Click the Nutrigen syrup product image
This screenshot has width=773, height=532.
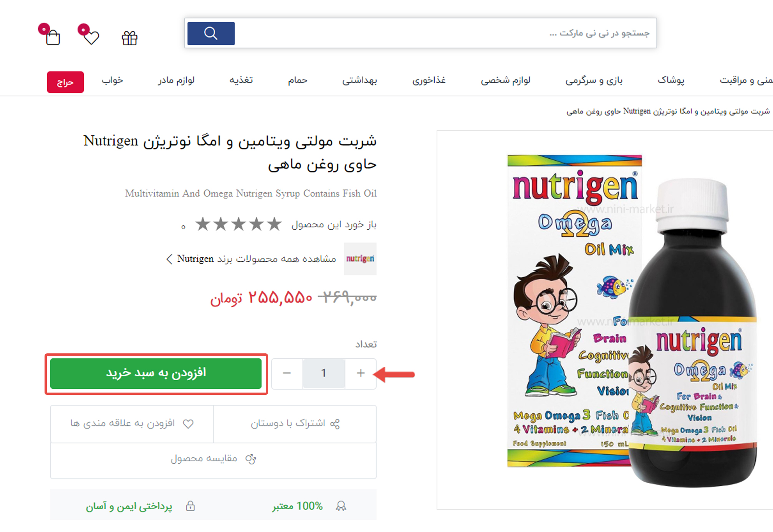632,321
